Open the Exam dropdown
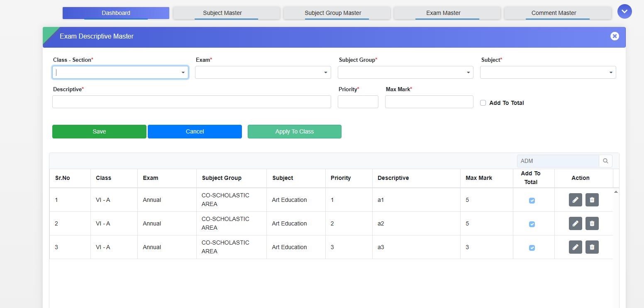 click(263, 73)
